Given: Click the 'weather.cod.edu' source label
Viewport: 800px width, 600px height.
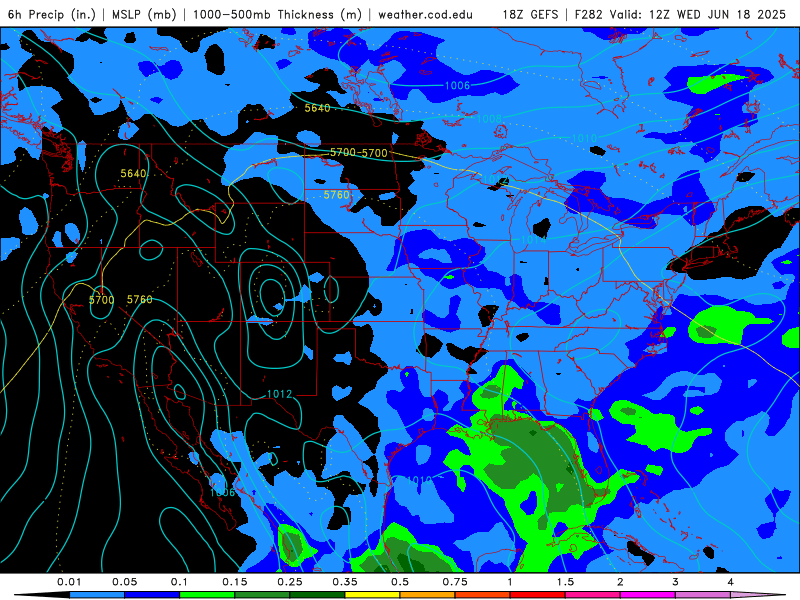Looking at the screenshot, I should pyautogui.click(x=426, y=14).
